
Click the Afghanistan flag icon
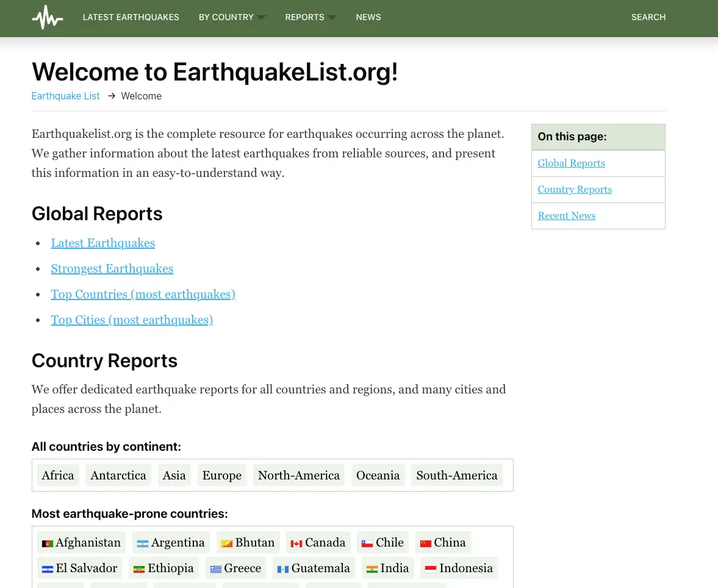[x=48, y=543]
